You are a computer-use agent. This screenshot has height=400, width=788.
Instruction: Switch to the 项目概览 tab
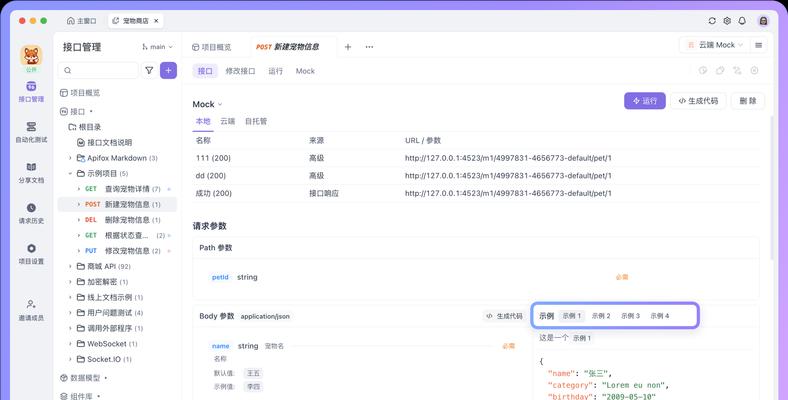[x=212, y=47]
